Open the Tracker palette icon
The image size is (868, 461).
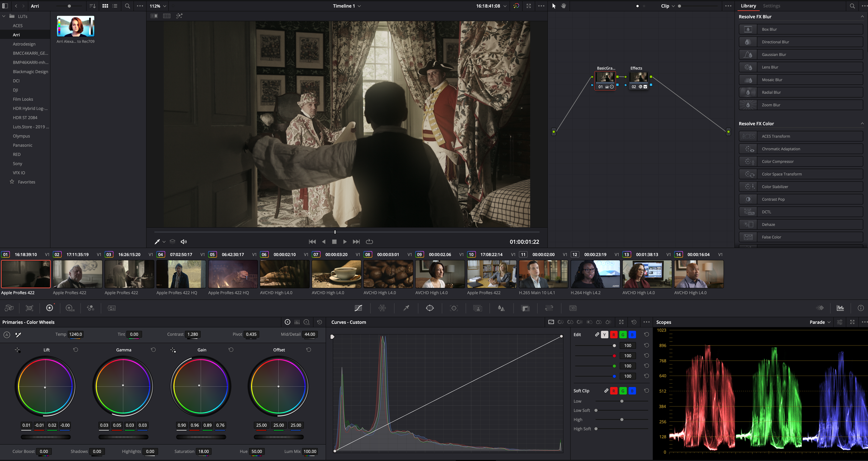coord(454,308)
